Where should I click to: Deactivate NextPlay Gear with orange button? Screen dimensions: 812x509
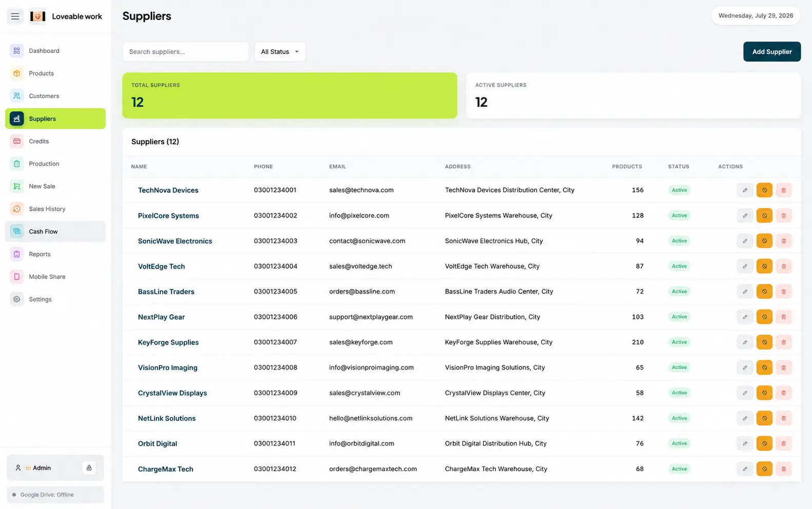pyautogui.click(x=764, y=317)
